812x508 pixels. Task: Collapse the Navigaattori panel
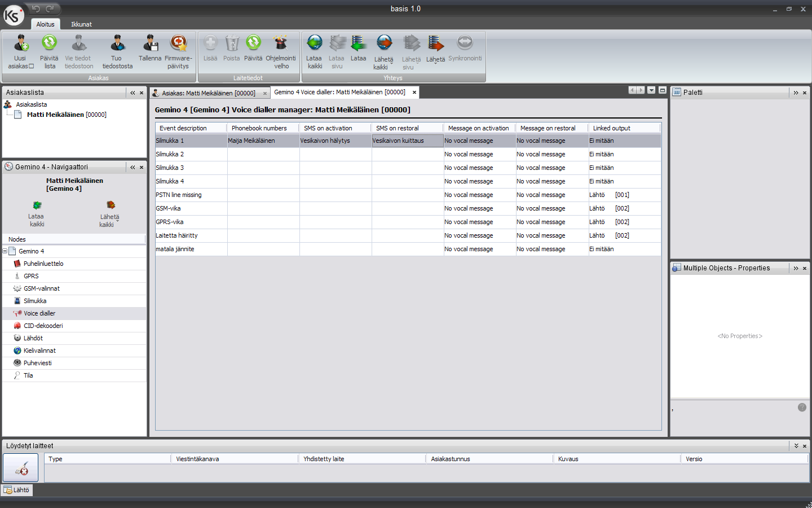click(133, 167)
